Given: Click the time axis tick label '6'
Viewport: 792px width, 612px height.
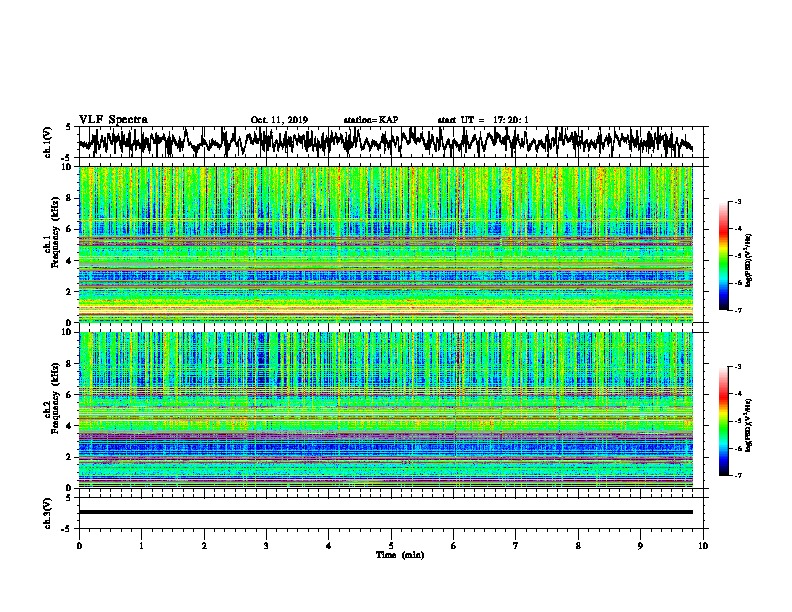Looking at the screenshot, I should pos(454,546).
